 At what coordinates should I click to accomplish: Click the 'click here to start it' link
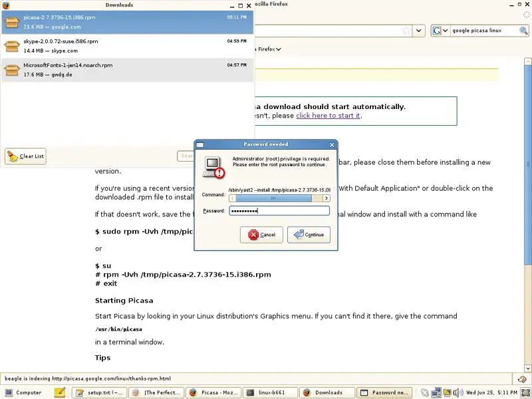pyautogui.click(x=328, y=115)
